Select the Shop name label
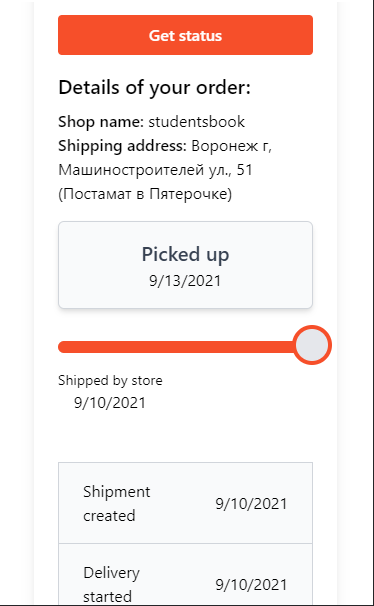The width and height of the screenshot is (374, 606). tap(101, 122)
